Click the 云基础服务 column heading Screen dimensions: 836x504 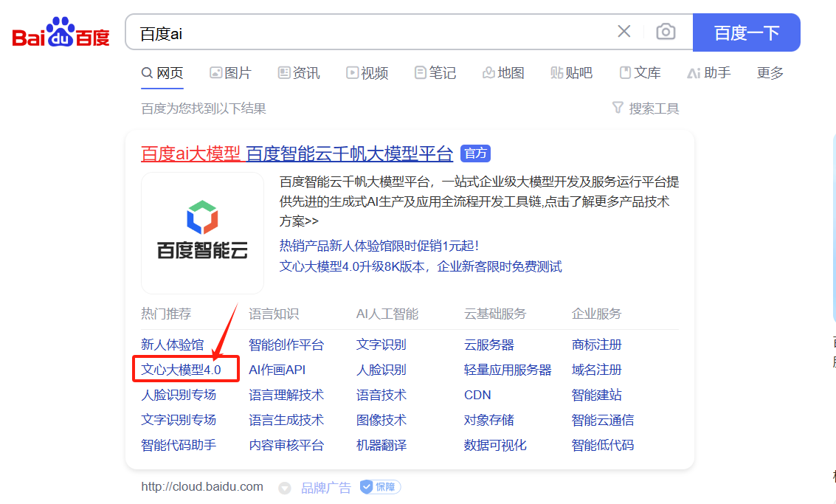[x=495, y=314]
